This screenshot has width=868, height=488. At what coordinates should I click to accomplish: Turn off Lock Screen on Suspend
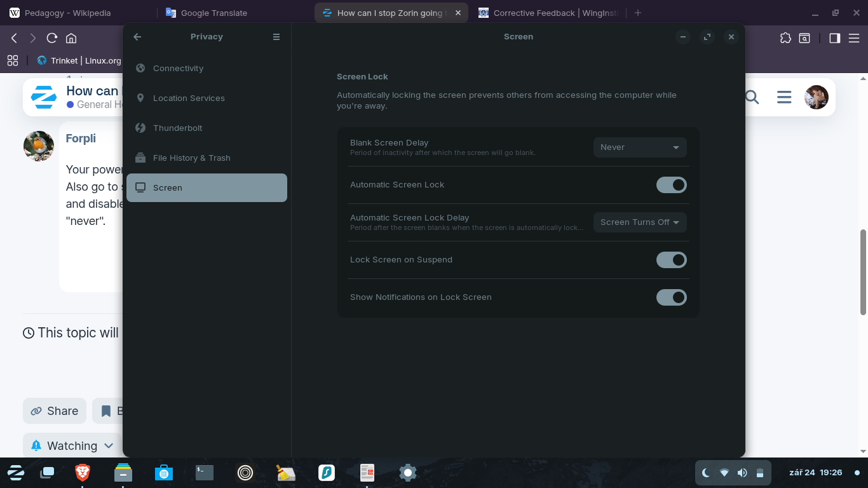671,260
